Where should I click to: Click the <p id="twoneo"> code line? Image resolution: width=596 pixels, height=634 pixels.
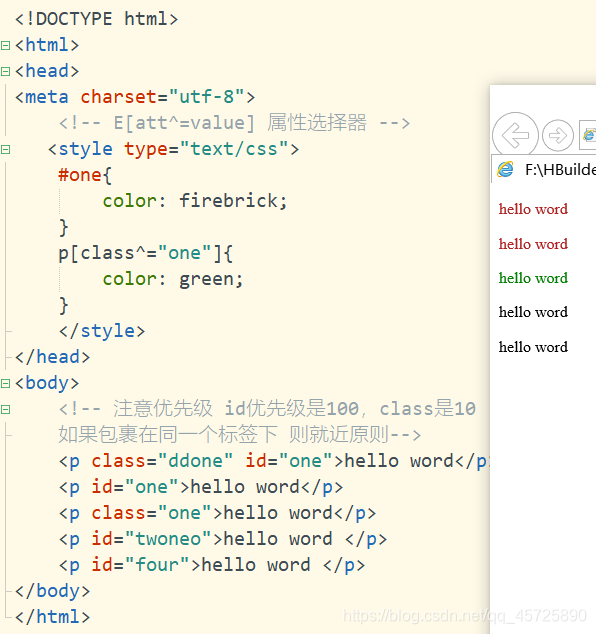tap(223, 539)
